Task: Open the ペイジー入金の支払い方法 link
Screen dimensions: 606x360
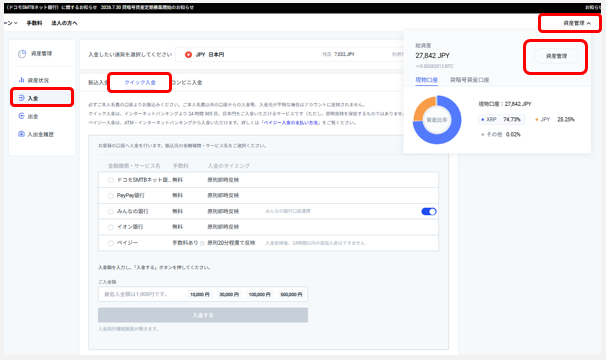Action: pos(291,123)
